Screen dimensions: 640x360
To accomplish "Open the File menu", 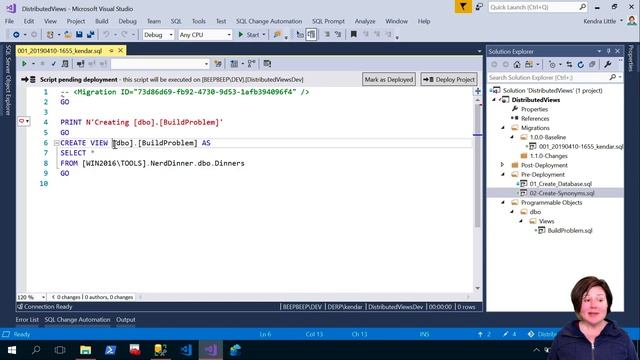I will point(9,21).
